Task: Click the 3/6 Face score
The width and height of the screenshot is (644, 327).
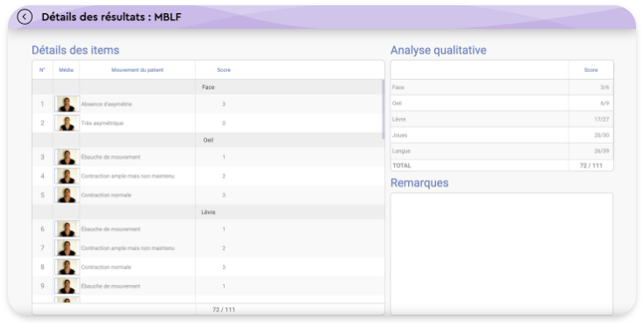Action: [605, 88]
